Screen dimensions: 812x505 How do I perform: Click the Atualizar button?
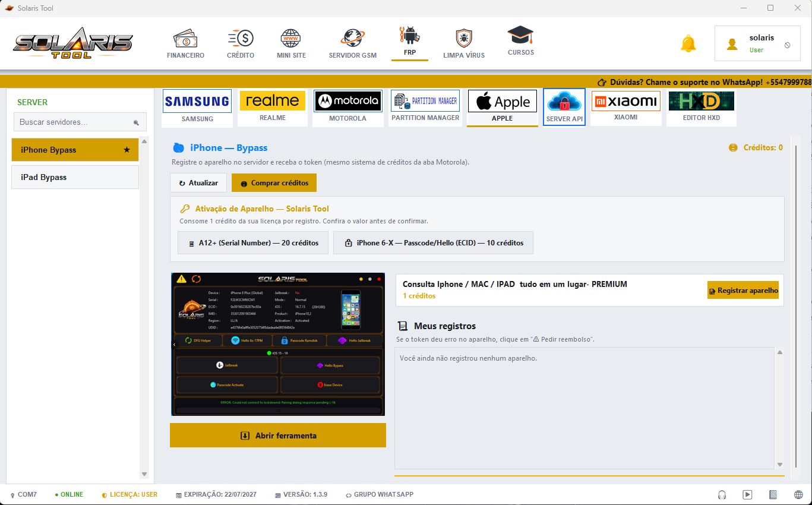[x=198, y=183]
